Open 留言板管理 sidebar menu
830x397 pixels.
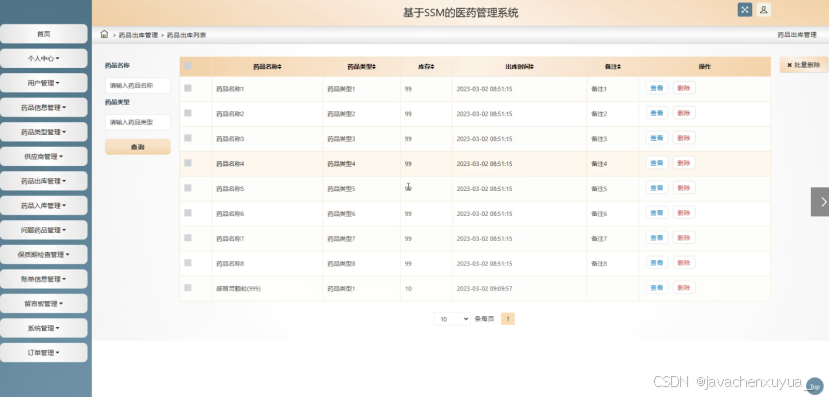click(x=43, y=304)
